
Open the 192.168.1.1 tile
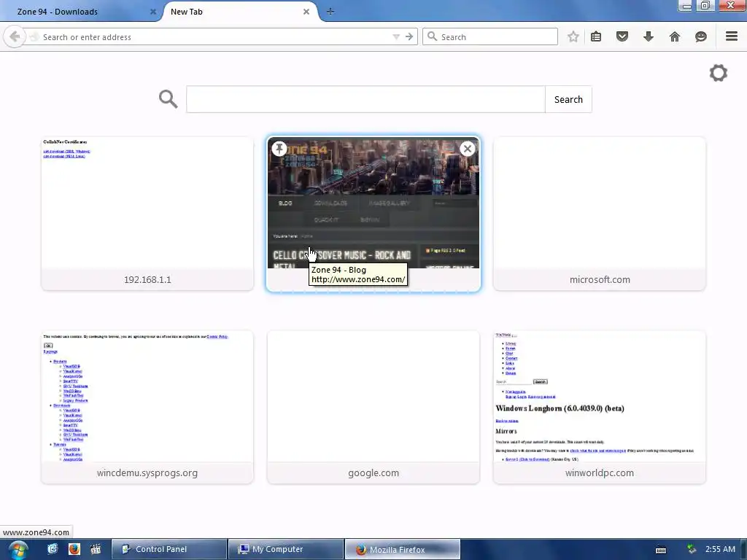point(147,214)
